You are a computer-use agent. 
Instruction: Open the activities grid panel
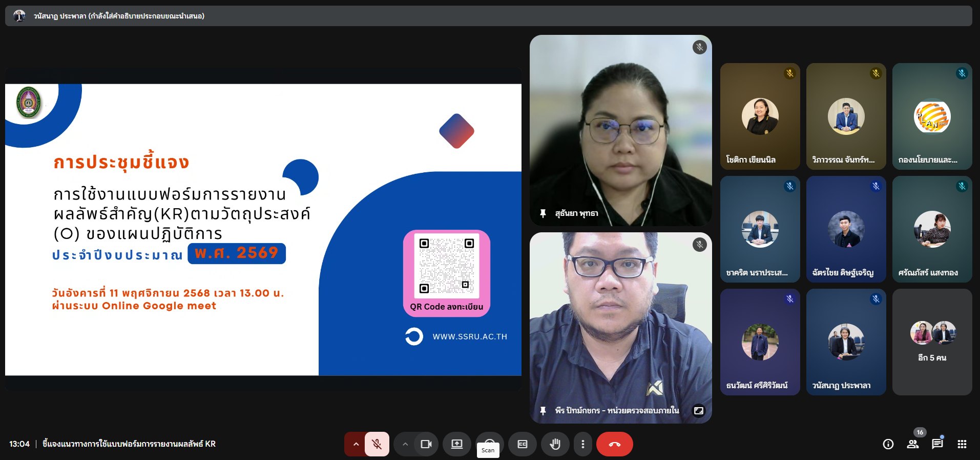[962, 444]
